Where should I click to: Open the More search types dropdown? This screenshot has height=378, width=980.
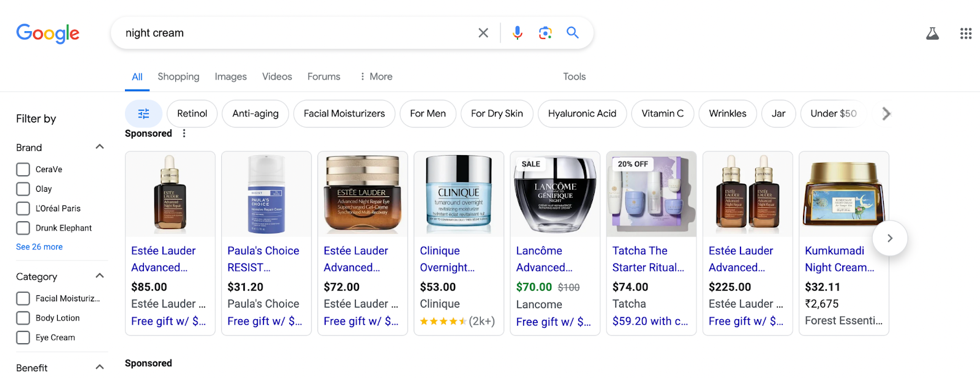(x=376, y=77)
